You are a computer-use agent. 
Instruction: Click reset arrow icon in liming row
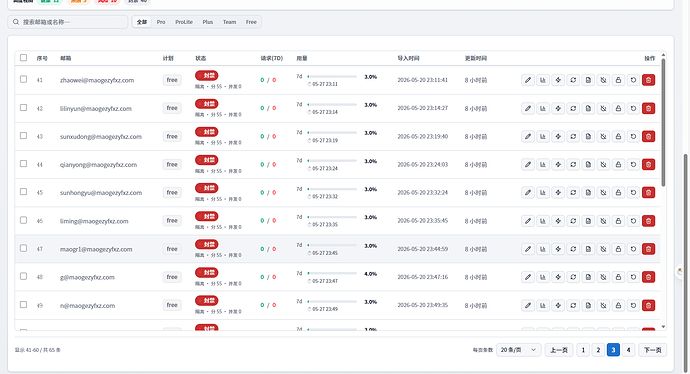pos(633,221)
